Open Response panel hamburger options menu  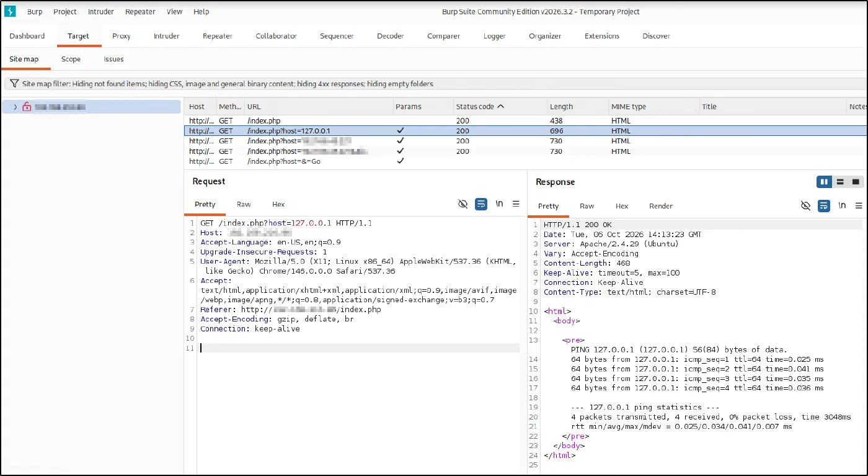click(859, 205)
